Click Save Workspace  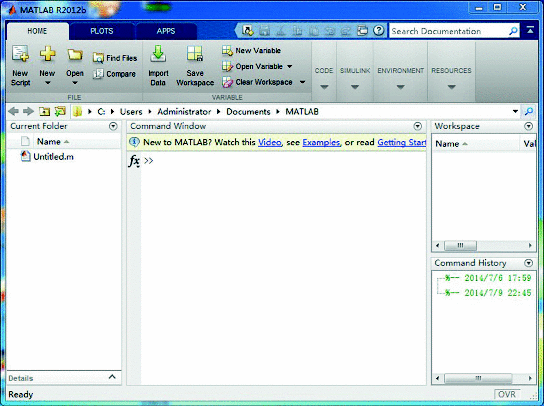tap(195, 66)
